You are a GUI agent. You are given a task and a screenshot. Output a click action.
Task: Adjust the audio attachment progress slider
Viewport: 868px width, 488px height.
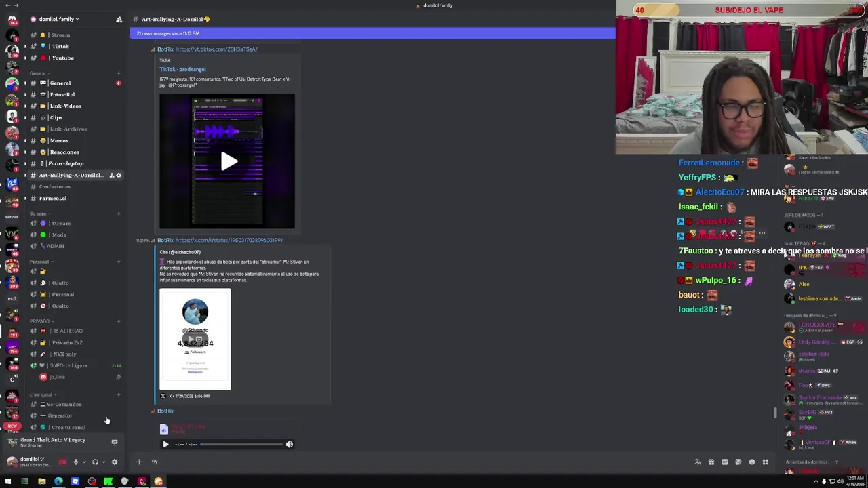(241, 445)
